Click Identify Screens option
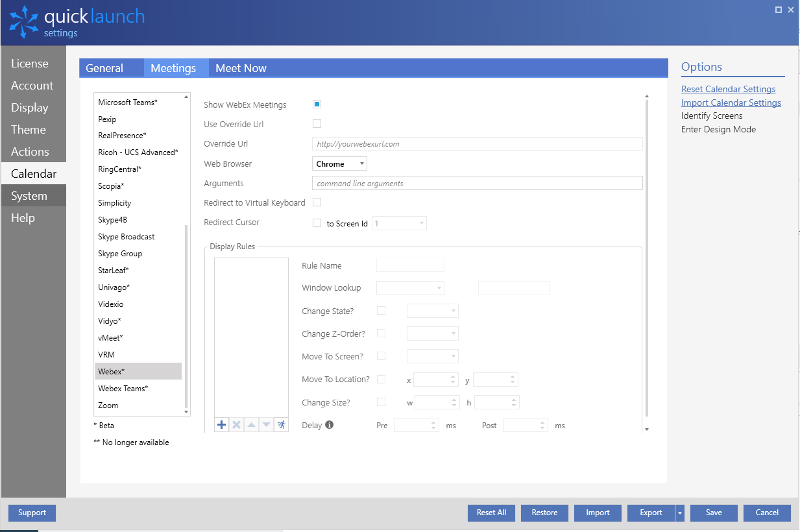The width and height of the screenshot is (800, 532). pos(712,115)
